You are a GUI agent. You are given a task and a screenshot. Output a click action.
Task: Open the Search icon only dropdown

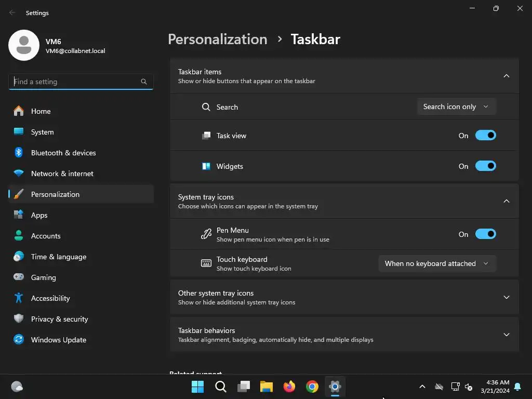[x=457, y=107]
